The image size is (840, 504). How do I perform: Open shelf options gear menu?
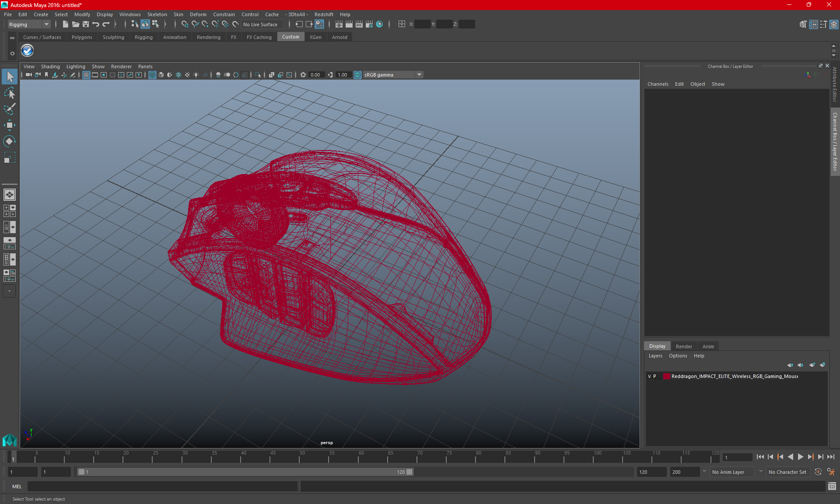[12, 53]
